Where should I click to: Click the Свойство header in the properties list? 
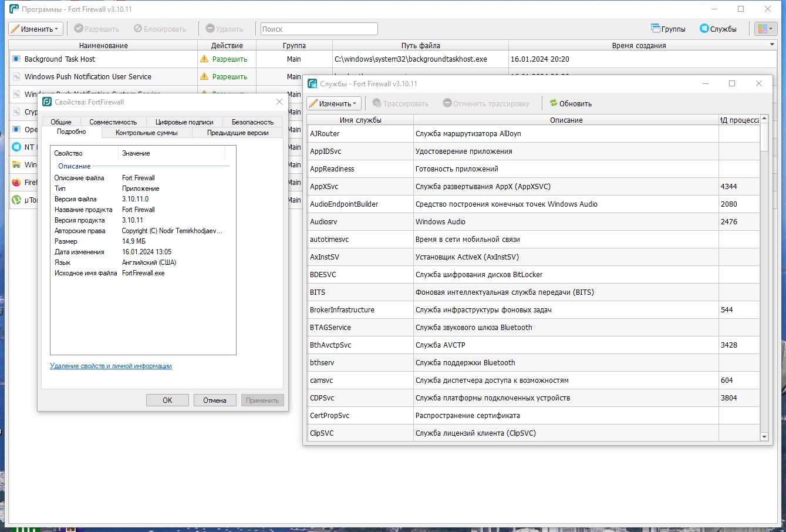tap(85, 153)
